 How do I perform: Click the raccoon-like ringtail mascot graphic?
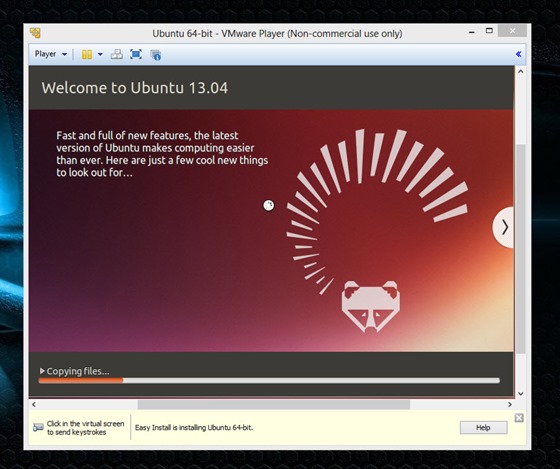[x=371, y=306]
